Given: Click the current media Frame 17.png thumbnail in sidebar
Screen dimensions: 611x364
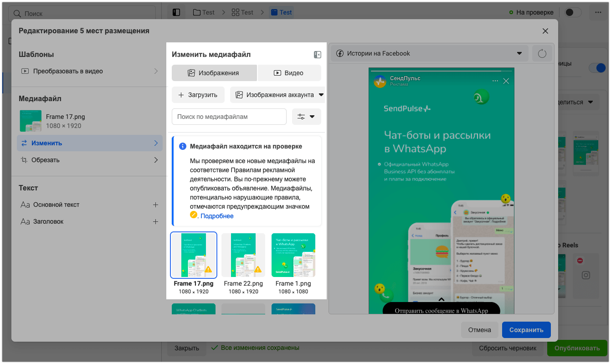Looking at the screenshot, I should click(31, 121).
